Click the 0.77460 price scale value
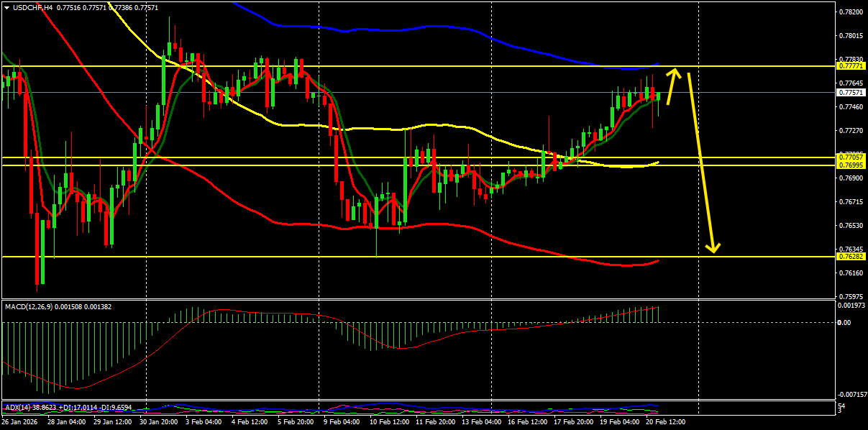This screenshot has width=868, height=430. point(851,107)
